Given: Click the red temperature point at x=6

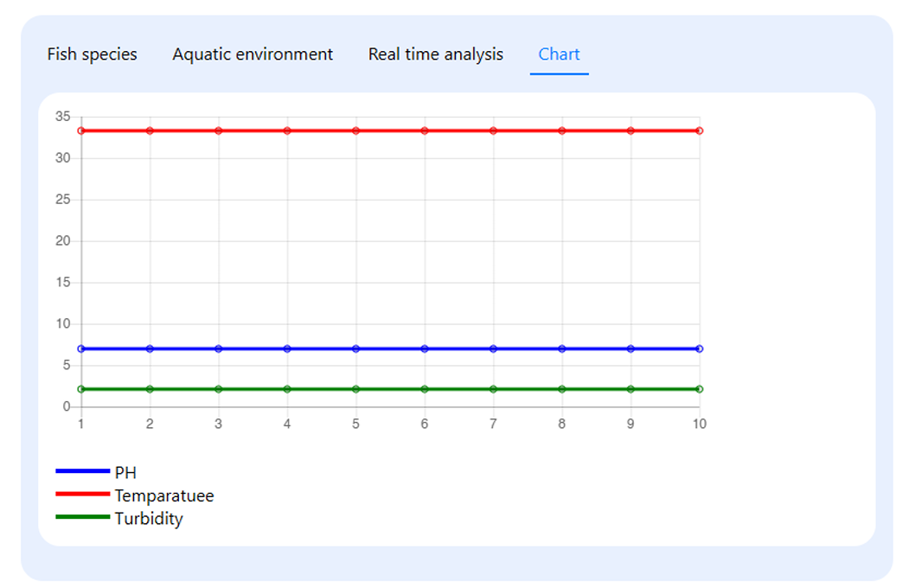Looking at the screenshot, I should click(x=424, y=131).
